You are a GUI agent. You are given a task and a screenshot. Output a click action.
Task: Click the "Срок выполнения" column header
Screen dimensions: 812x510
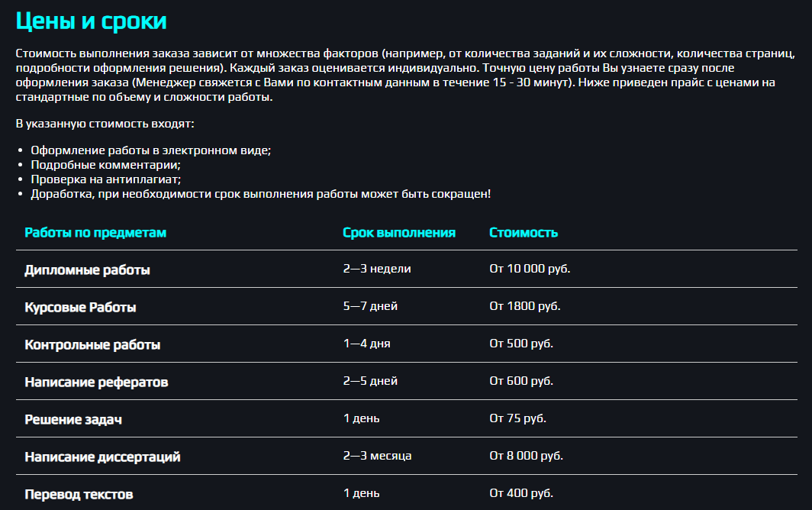click(x=399, y=233)
